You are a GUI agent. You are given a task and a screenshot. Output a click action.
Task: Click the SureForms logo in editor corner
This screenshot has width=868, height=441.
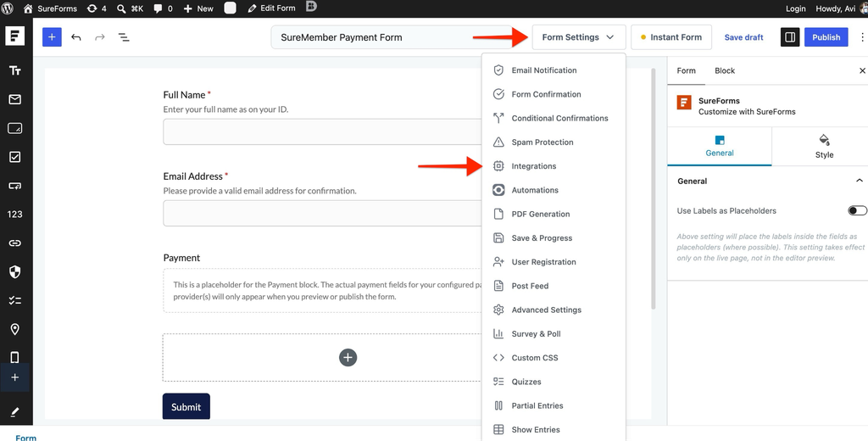coord(15,36)
